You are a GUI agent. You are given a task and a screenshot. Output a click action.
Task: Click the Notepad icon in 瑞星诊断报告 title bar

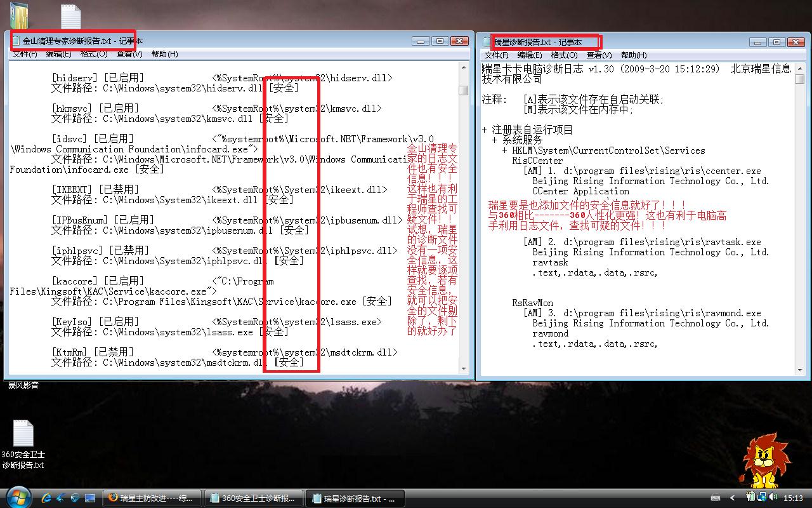pyautogui.click(x=488, y=42)
